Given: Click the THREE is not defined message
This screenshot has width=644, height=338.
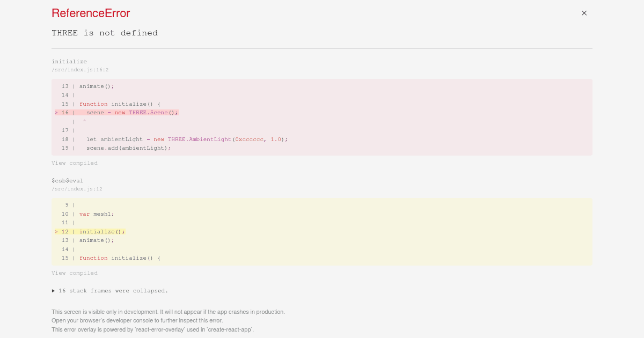Looking at the screenshot, I should tap(105, 33).
